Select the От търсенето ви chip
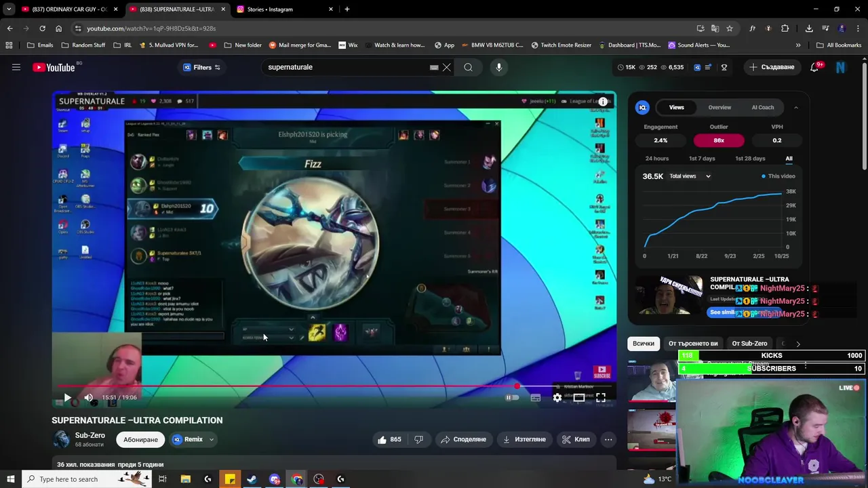Image resolution: width=868 pixels, height=488 pixels. [x=693, y=344]
